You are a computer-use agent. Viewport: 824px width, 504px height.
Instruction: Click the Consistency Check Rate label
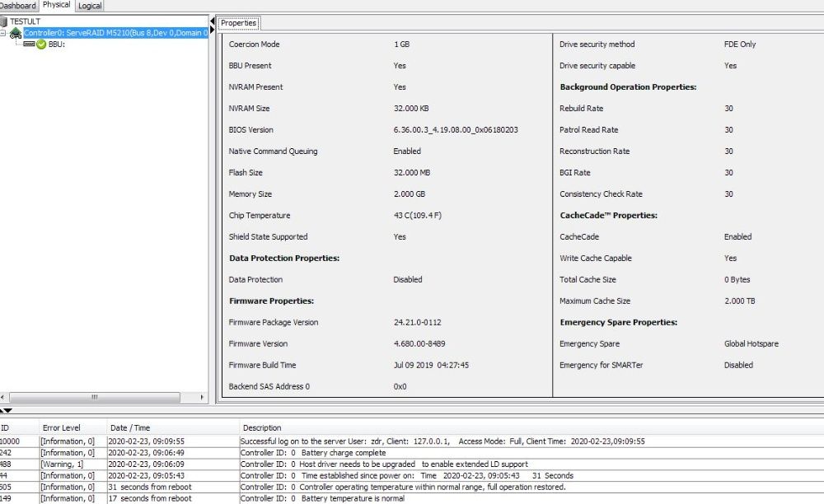click(602, 194)
